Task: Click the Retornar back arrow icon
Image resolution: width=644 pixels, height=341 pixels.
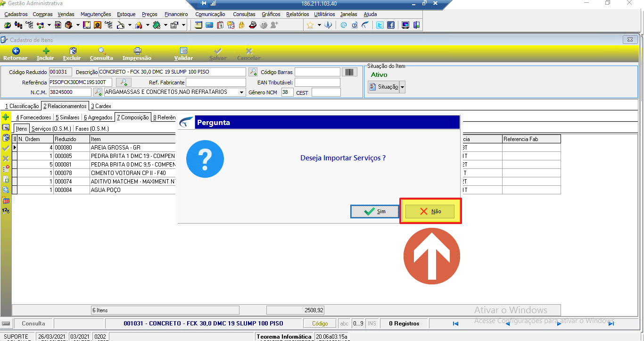Action: pyautogui.click(x=16, y=51)
